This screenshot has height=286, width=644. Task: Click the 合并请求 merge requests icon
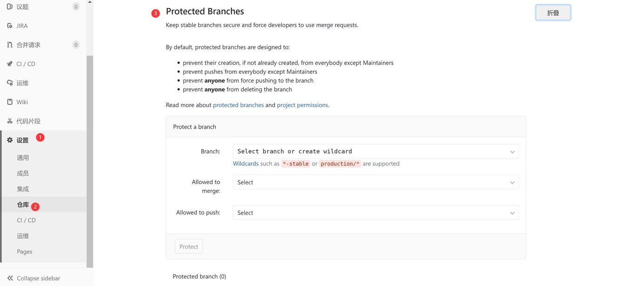click(10, 45)
